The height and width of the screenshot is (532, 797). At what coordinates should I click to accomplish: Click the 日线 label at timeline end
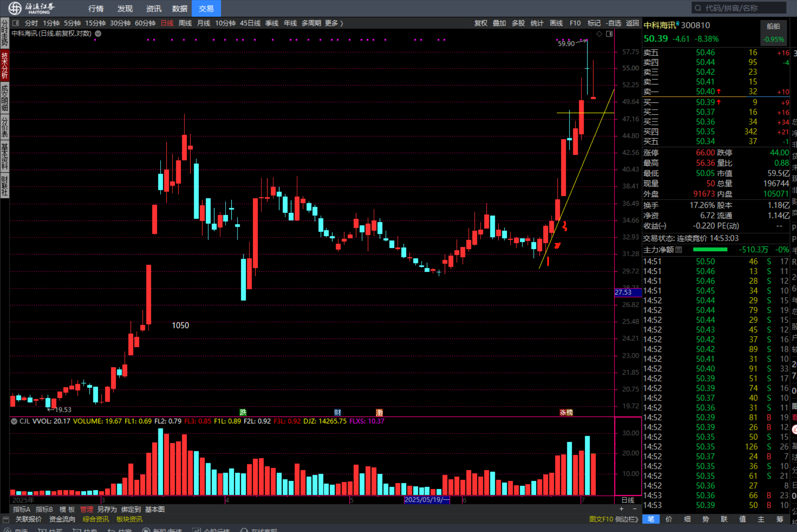tap(628, 500)
